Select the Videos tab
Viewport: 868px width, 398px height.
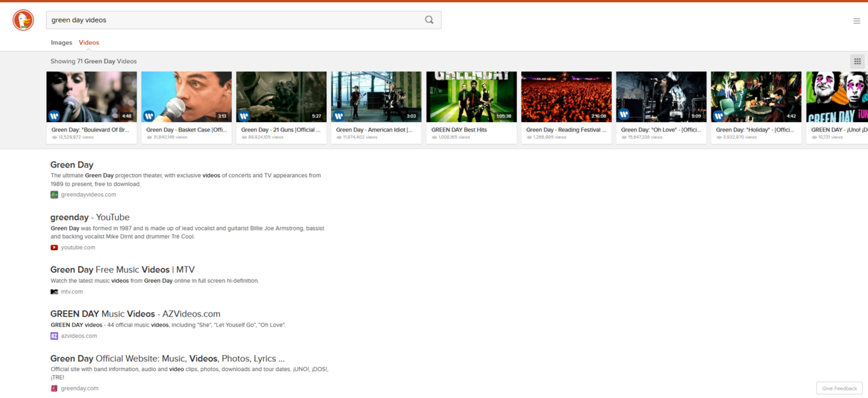click(x=89, y=43)
